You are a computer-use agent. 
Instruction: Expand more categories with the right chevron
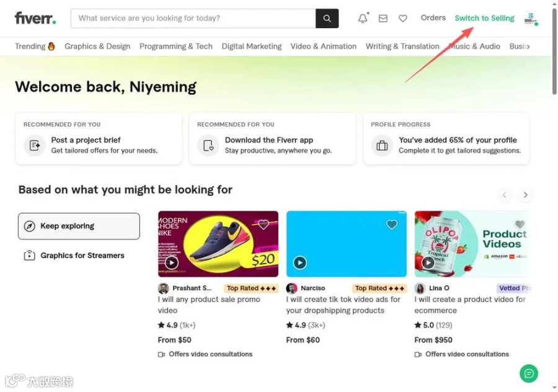pyautogui.click(x=528, y=47)
